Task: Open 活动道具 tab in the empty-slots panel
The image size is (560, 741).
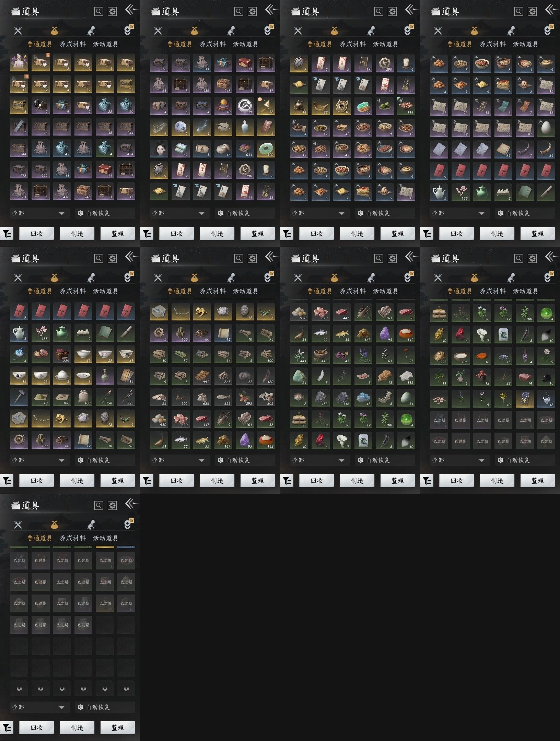Action: (106, 538)
